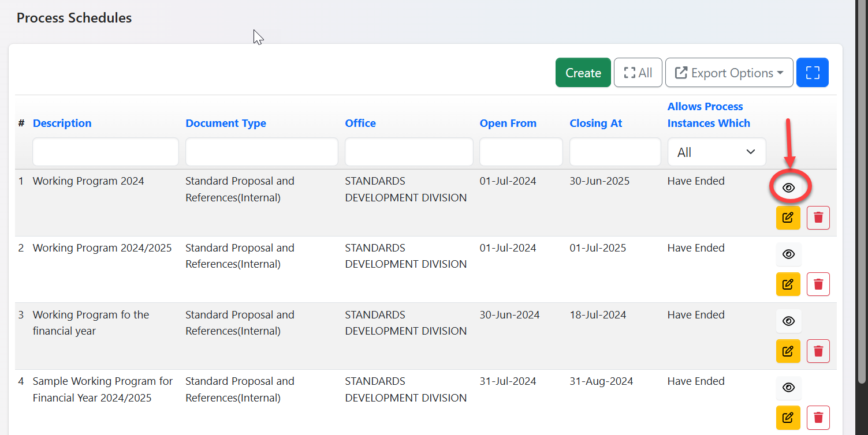
Task: Edit Working Program fo the financial year
Action: coord(788,351)
